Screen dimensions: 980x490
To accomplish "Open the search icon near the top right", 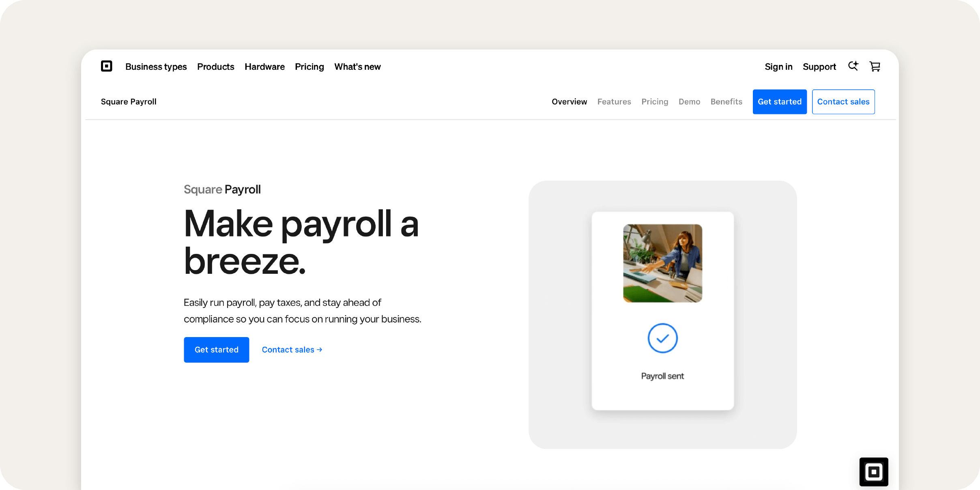I will coord(853,66).
